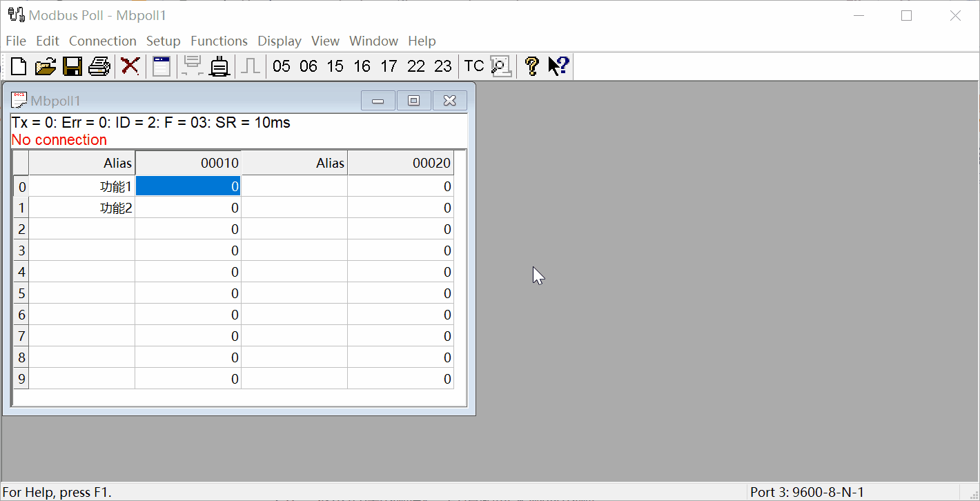
Task: Open the View menu
Action: (325, 41)
